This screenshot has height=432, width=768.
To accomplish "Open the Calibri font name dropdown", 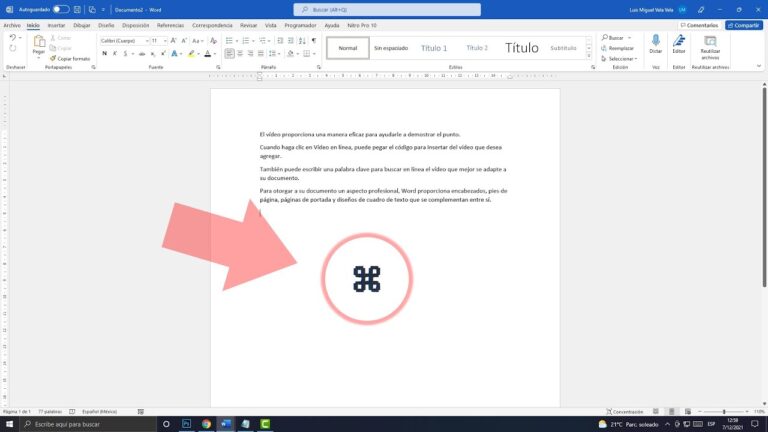I will point(124,41).
